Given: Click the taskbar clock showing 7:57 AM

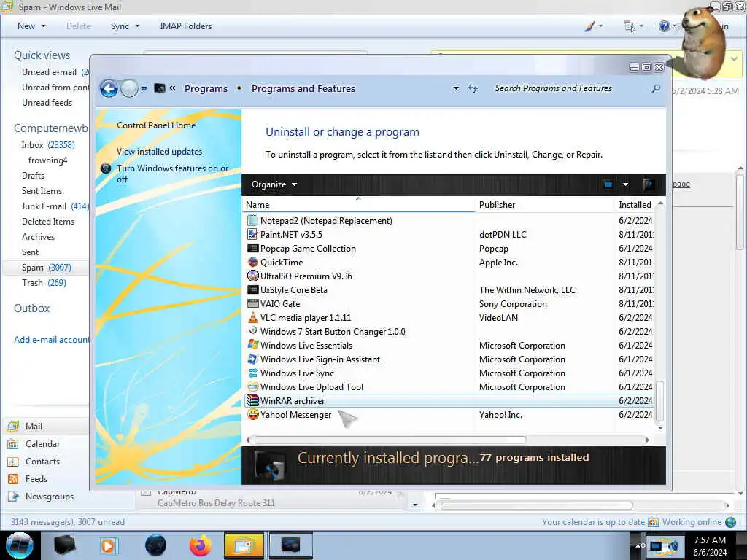Looking at the screenshot, I should [710, 545].
